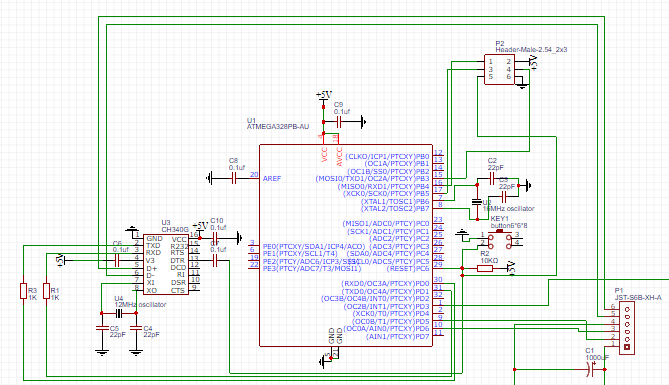669x385 pixels.
Task: Select the '16MHz oscillator' label
Action: tap(509, 209)
